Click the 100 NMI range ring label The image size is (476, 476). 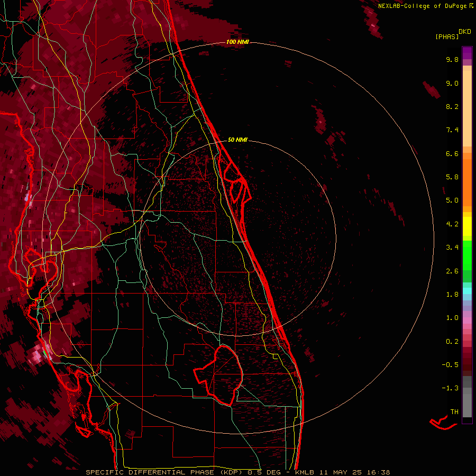pyautogui.click(x=237, y=42)
